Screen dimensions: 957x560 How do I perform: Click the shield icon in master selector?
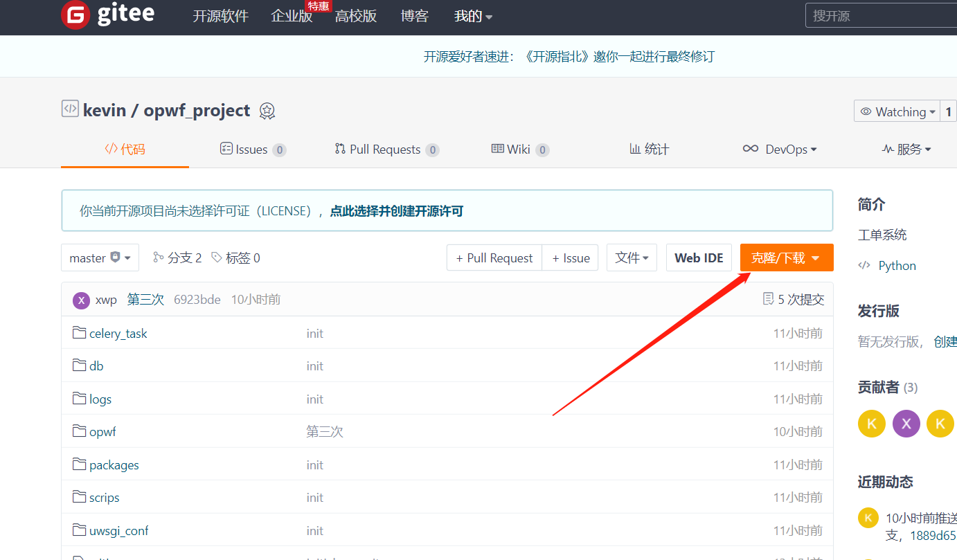click(115, 257)
